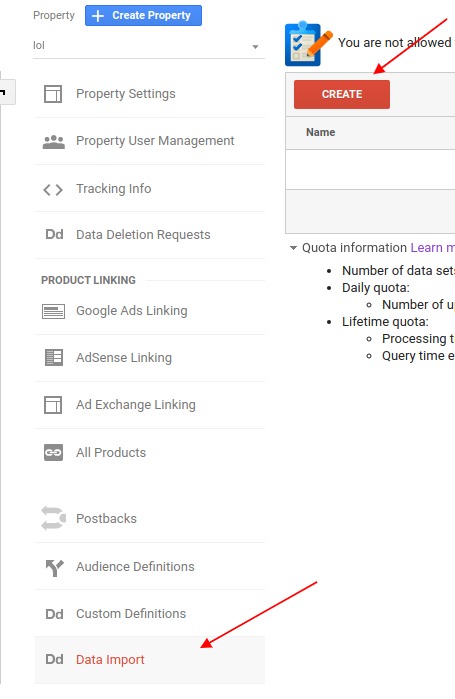Image resolution: width=455 pixels, height=699 pixels.
Task: Click the clipboard checklist icon
Action: (x=308, y=43)
